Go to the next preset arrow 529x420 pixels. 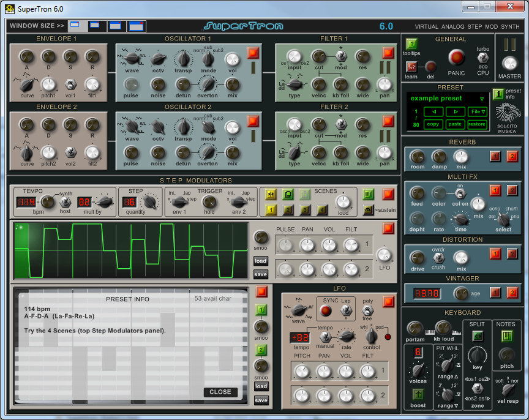click(x=456, y=111)
